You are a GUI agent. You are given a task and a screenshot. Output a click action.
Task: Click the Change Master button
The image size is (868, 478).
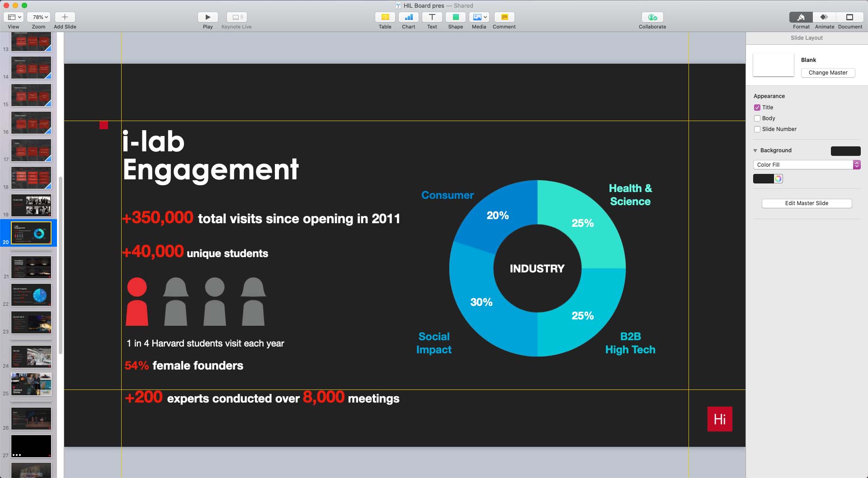tap(828, 73)
